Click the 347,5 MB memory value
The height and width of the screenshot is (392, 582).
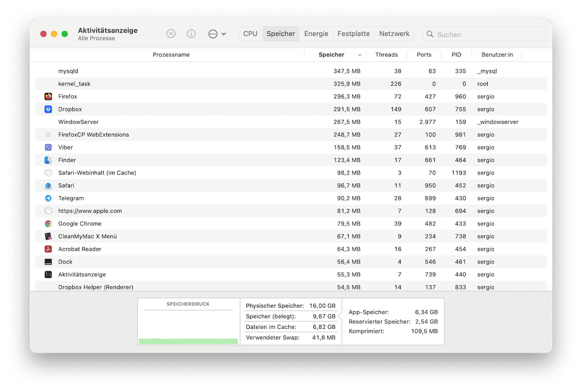[x=347, y=71]
